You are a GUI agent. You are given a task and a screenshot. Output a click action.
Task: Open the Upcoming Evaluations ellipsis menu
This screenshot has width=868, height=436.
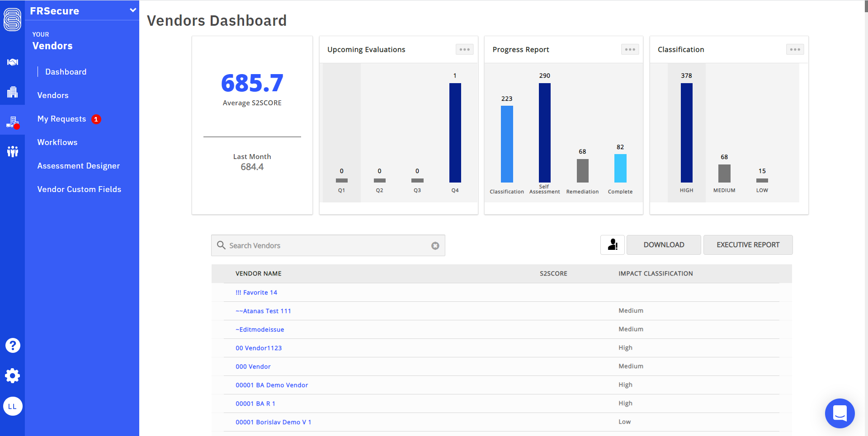tap(464, 49)
